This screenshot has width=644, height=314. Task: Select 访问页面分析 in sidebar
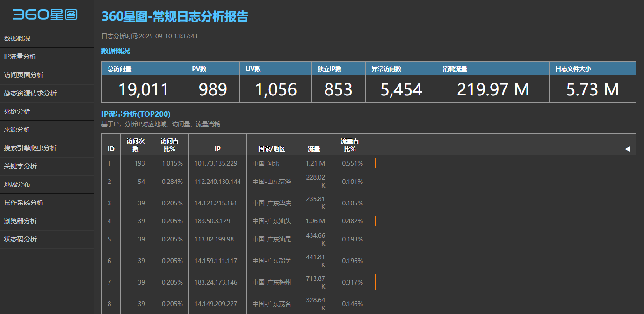pos(47,75)
